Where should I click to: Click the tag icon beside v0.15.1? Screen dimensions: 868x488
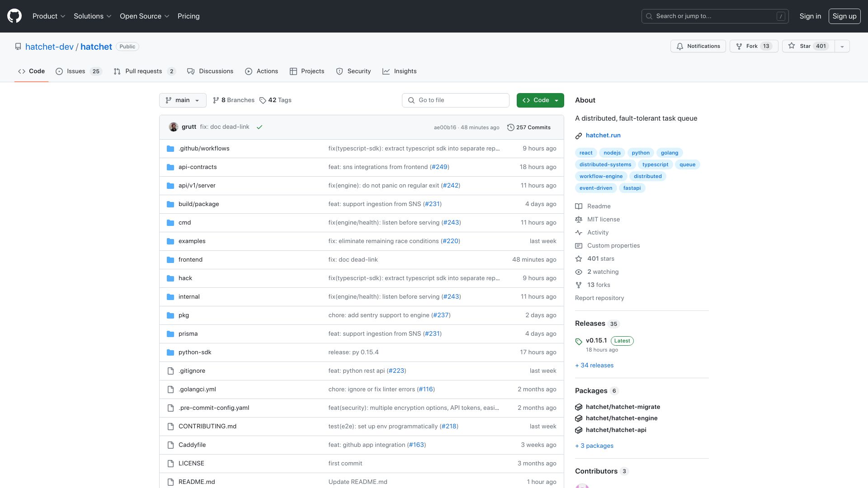click(x=579, y=342)
